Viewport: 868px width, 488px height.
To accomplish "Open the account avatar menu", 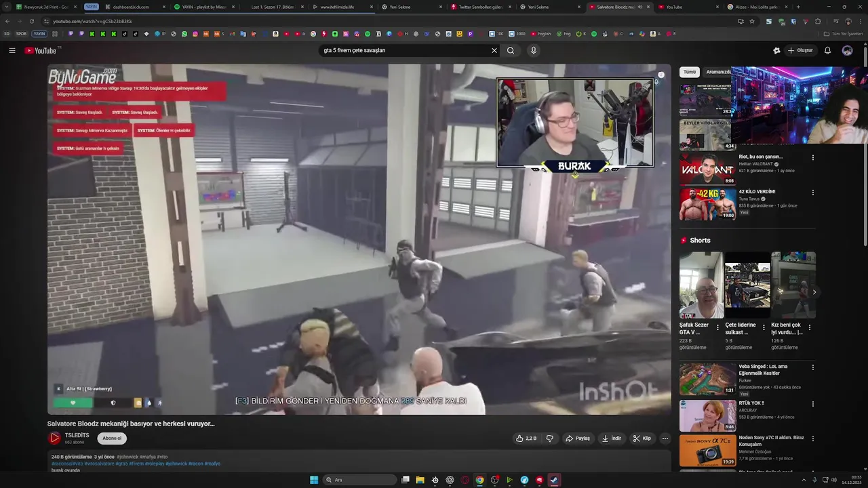I will (x=847, y=50).
